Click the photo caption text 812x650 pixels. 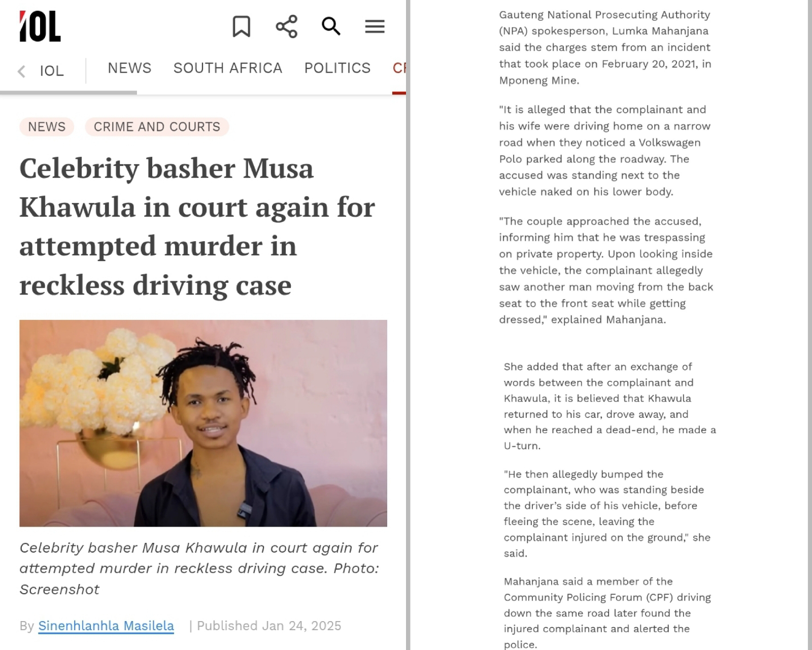click(x=199, y=568)
